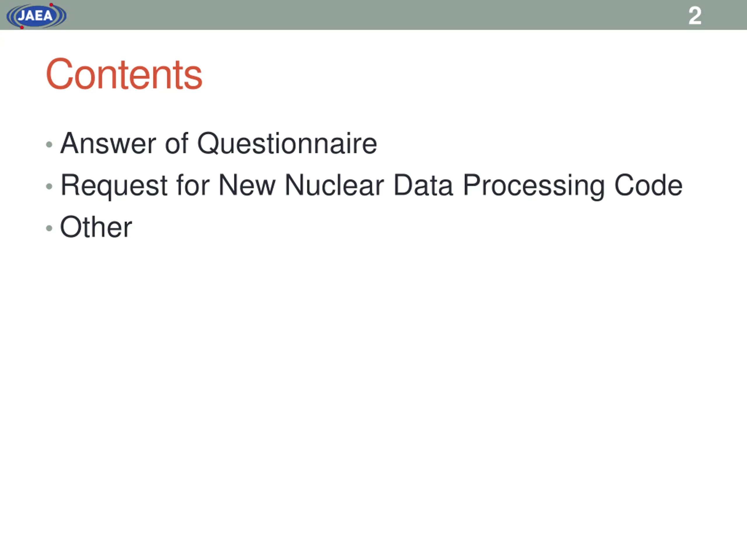
Task: Click the JAEA logo in the header
Action: click(x=36, y=16)
